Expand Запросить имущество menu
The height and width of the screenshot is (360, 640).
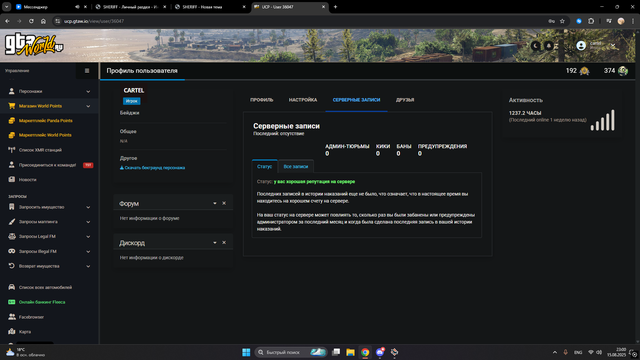(49, 207)
